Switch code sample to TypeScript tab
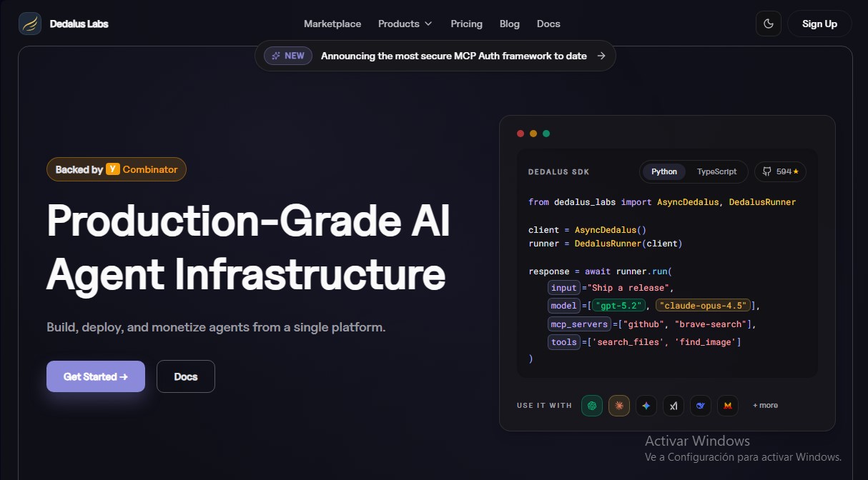 tap(716, 171)
